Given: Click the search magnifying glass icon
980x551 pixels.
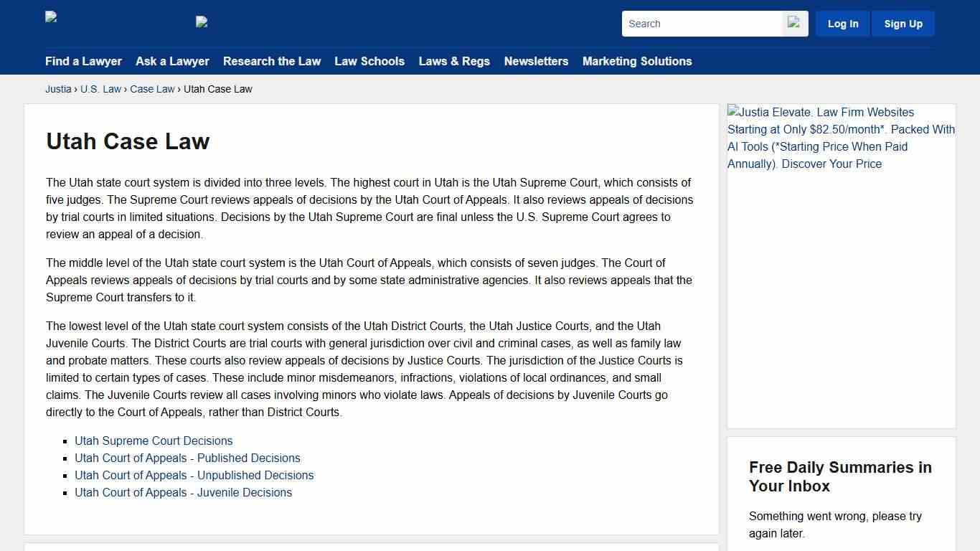Looking at the screenshot, I should tap(793, 23).
